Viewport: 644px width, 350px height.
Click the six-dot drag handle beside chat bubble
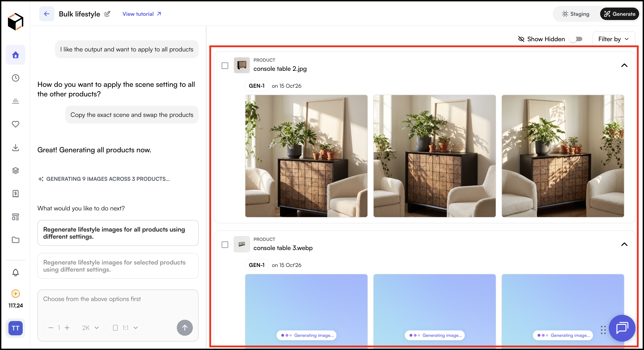tap(603, 330)
